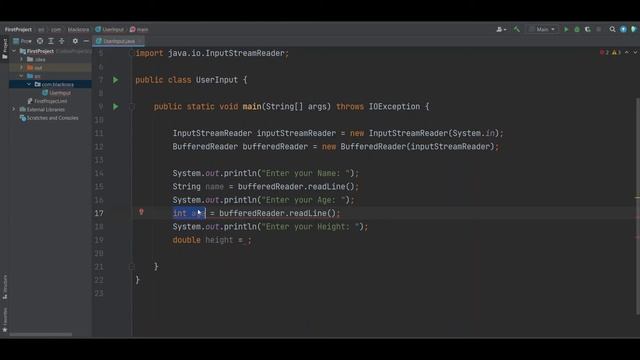
Task: Show error count in inspection widget
Action: click(604, 52)
